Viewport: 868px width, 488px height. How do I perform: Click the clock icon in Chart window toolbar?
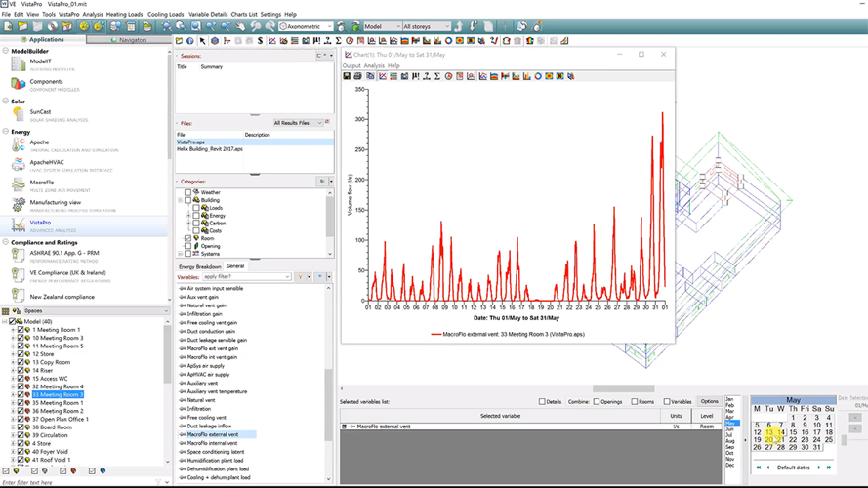click(x=448, y=76)
